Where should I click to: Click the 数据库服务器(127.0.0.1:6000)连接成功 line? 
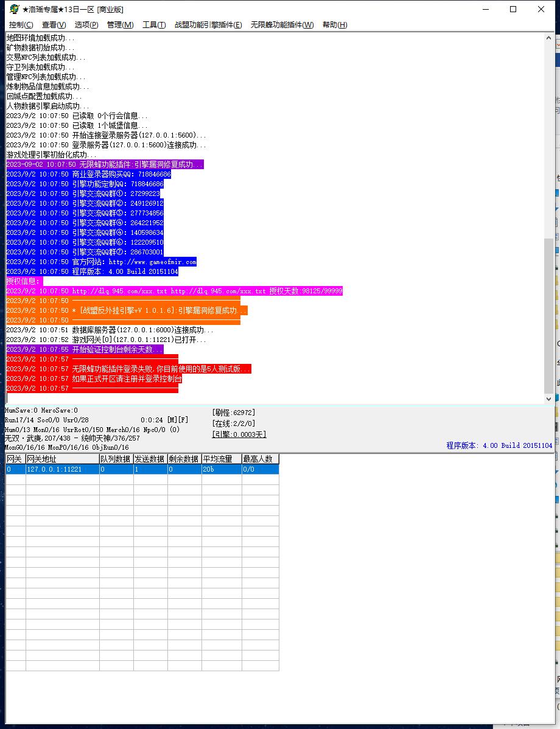tap(110, 330)
